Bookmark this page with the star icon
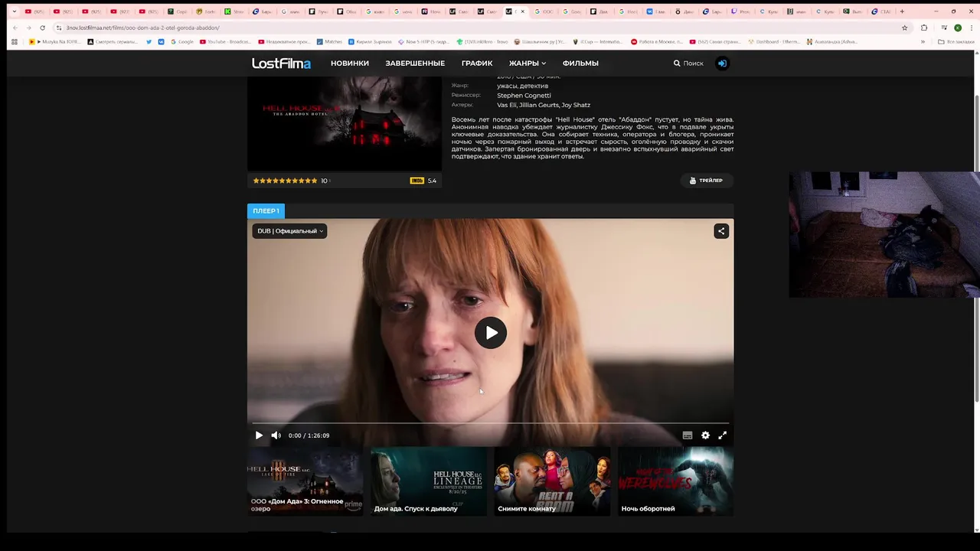This screenshot has height=551, width=980. [904, 28]
